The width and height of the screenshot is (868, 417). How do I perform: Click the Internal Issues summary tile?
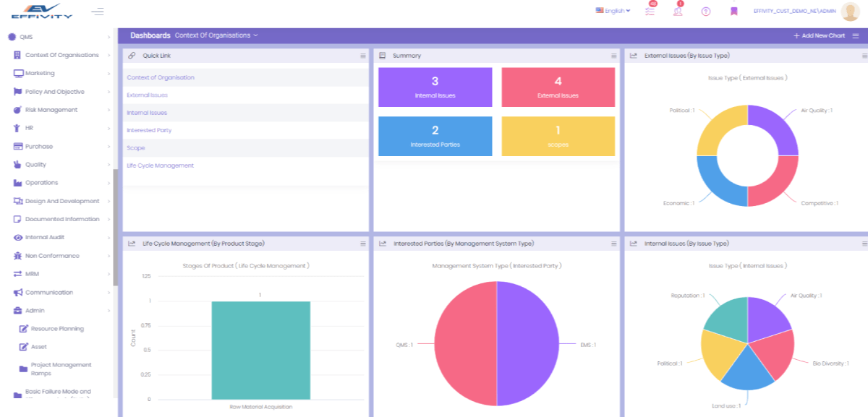tap(435, 87)
